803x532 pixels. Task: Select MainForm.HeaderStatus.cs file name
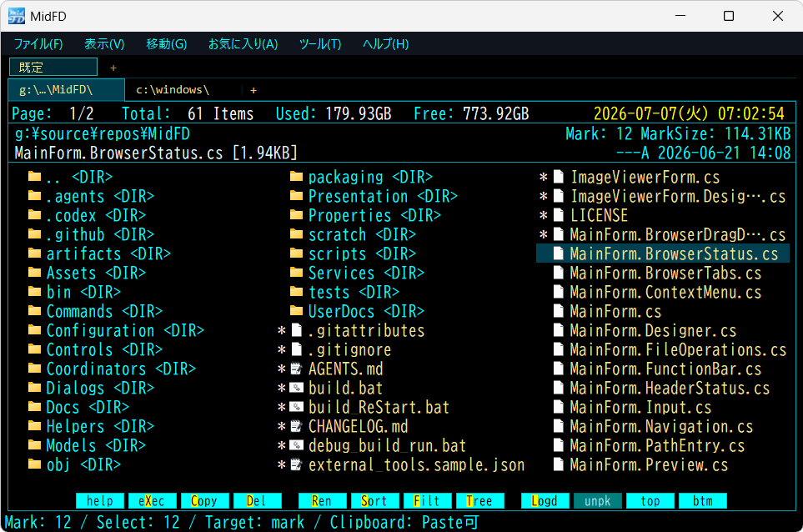[670, 388]
